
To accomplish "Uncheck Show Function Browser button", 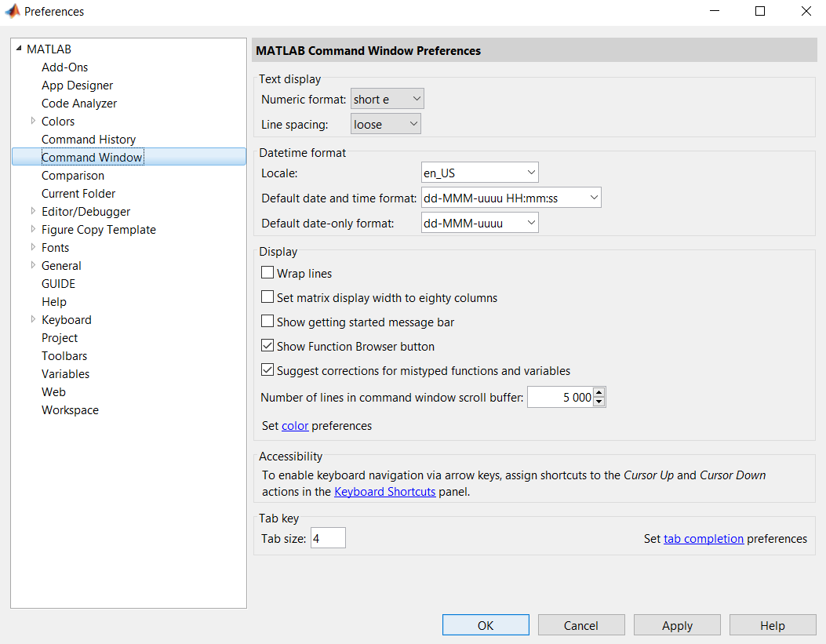I will click(x=267, y=346).
